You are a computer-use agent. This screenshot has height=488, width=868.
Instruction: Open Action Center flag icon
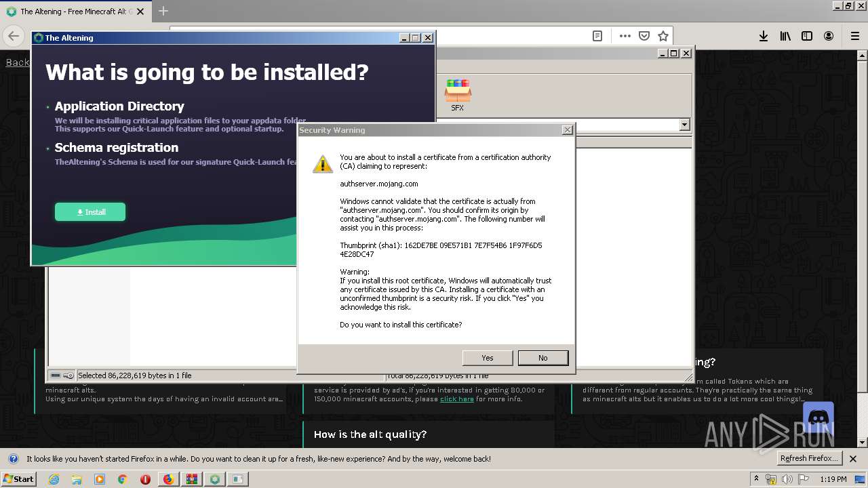(804, 479)
